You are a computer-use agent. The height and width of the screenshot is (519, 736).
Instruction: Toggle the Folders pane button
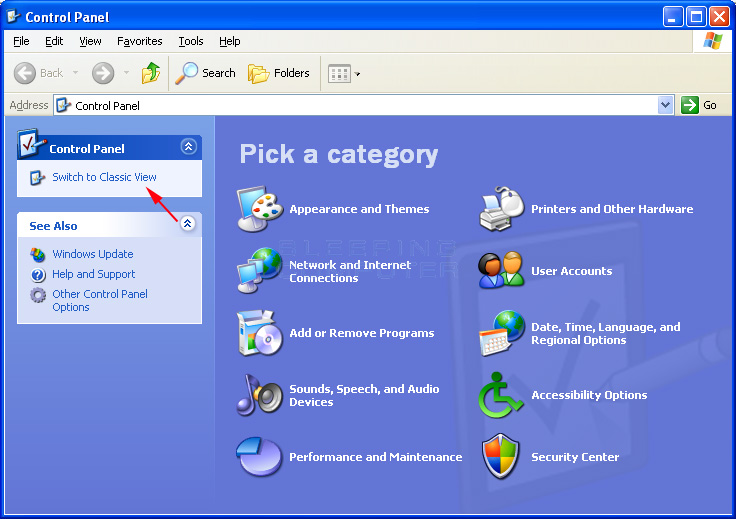click(279, 73)
